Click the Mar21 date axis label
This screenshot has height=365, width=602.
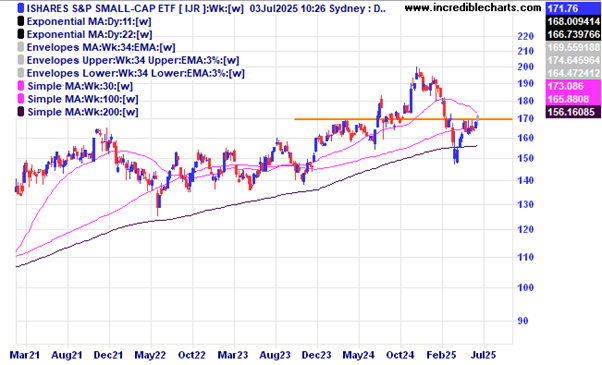[25, 355]
